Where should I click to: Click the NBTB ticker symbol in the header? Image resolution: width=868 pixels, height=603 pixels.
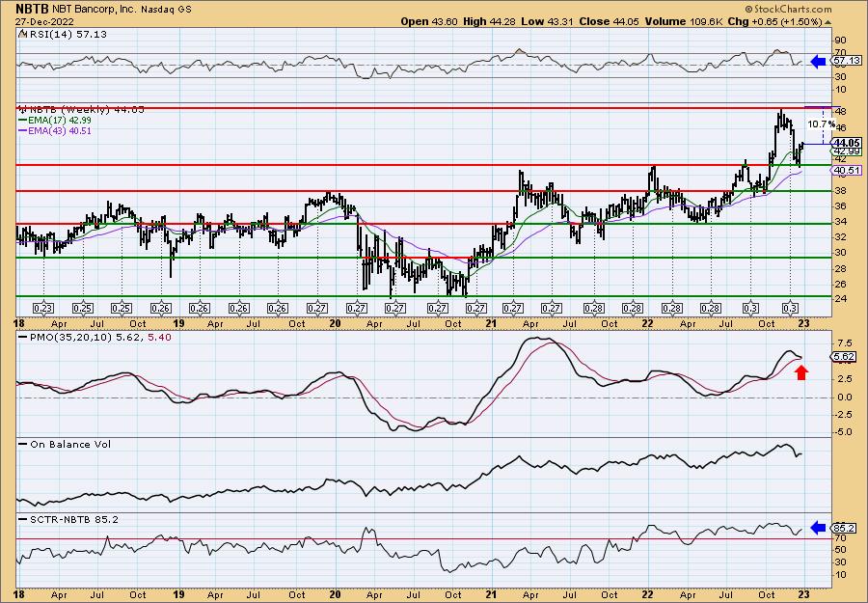[32, 9]
